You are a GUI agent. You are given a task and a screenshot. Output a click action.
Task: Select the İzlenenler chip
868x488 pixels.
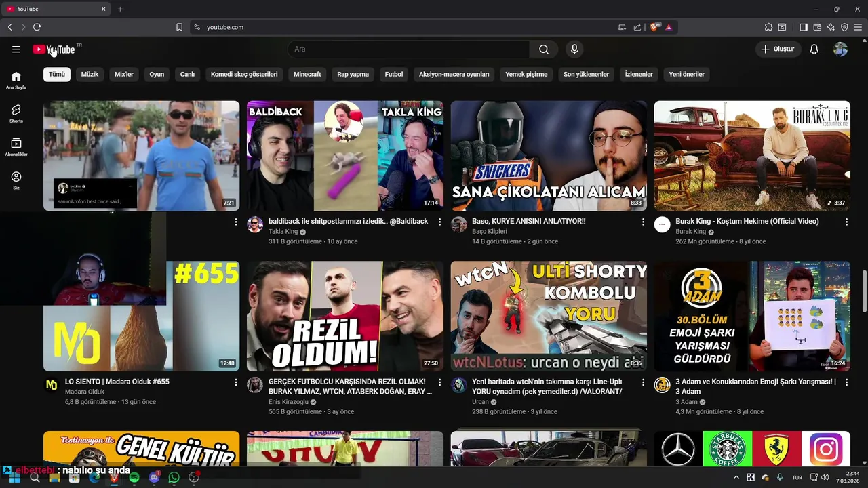point(639,75)
